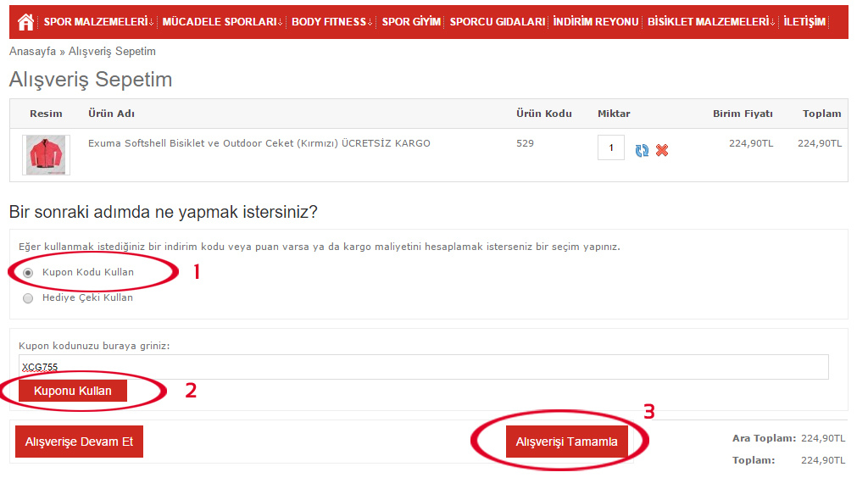This screenshot has height=489, width=868.
Task: Go to İndirim Reyonu section
Action: pos(595,22)
